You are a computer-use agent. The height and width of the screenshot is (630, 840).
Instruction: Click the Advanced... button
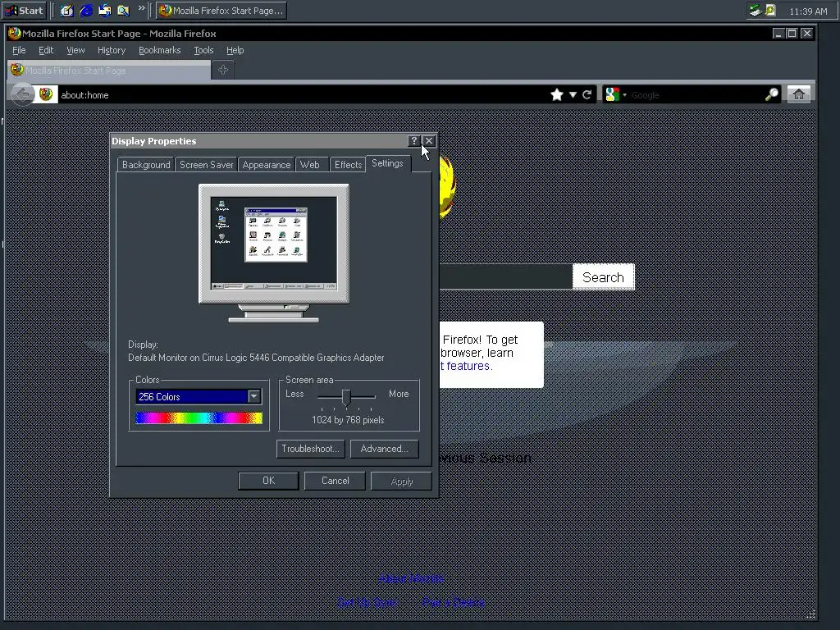(x=384, y=449)
